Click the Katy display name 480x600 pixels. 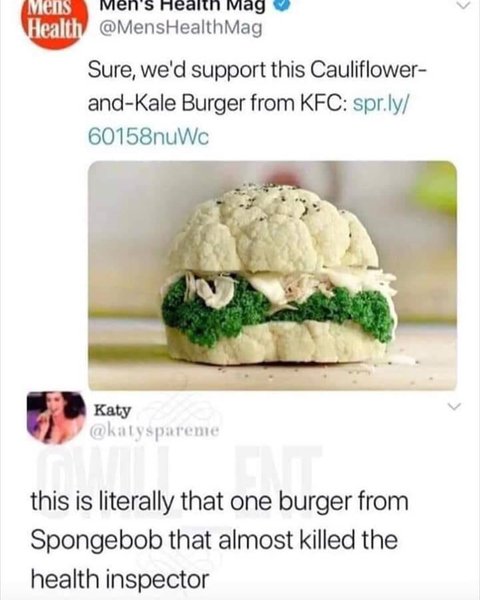coord(113,410)
